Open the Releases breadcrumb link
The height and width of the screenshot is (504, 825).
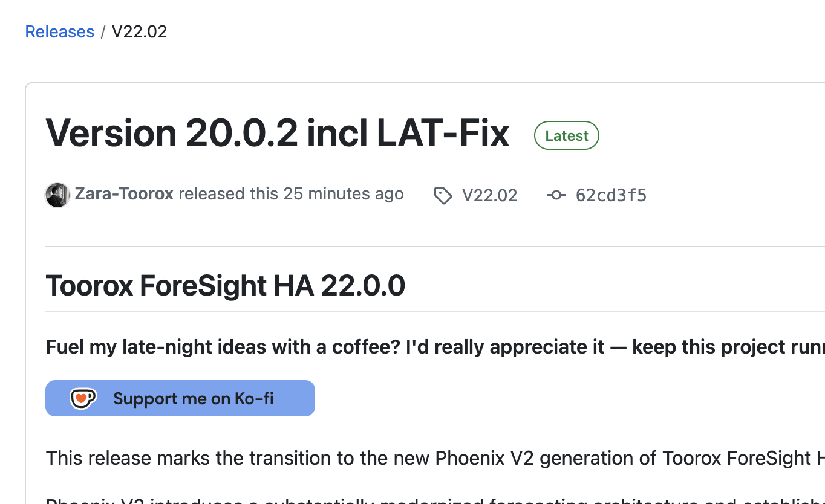click(x=59, y=31)
